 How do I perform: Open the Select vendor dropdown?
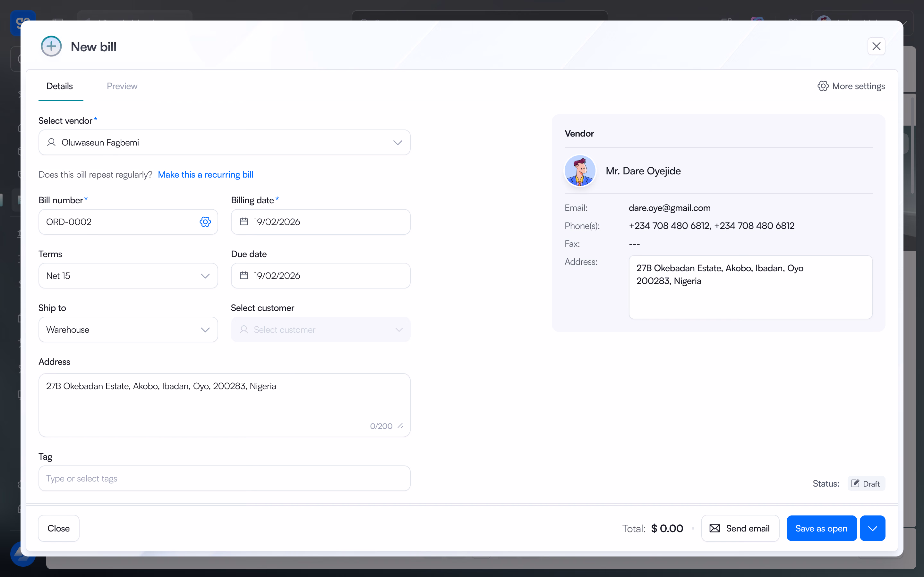pos(225,142)
